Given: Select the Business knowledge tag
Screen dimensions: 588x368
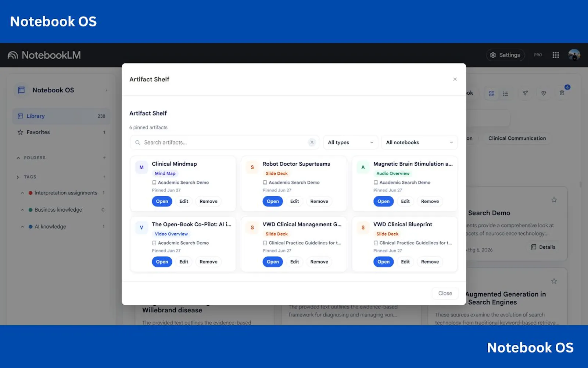Looking at the screenshot, I should (x=58, y=210).
